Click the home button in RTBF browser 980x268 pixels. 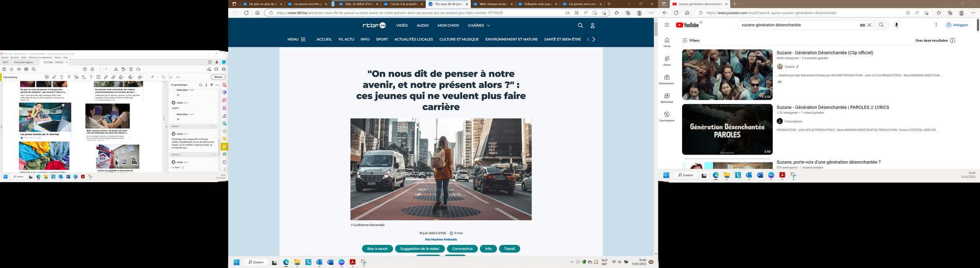257,13
